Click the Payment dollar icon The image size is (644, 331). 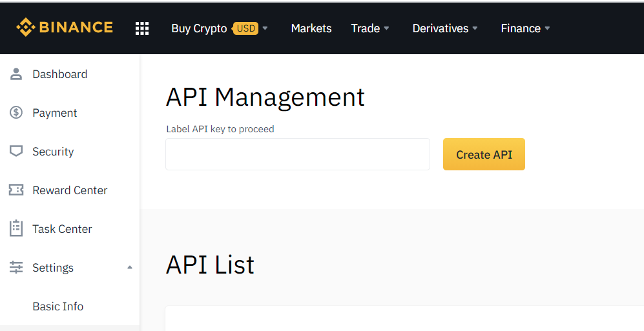tap(16, 113)
